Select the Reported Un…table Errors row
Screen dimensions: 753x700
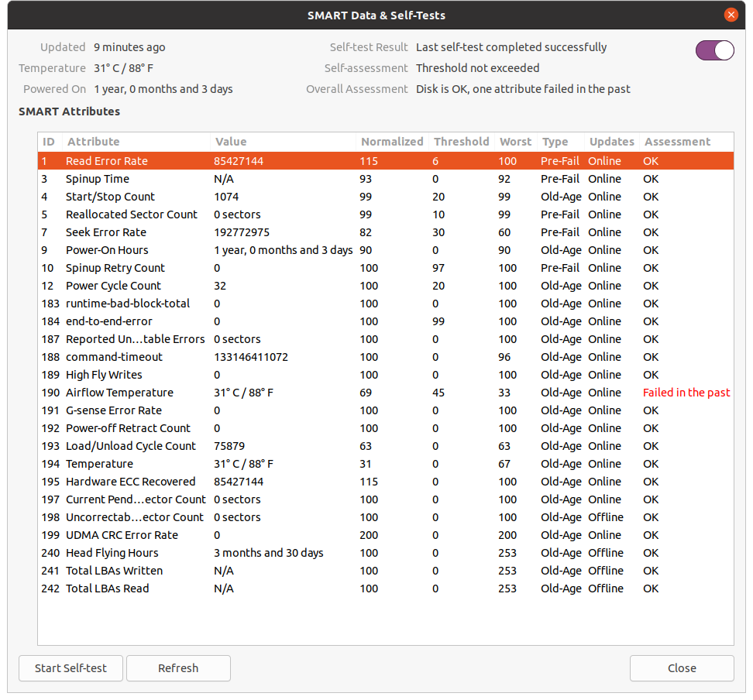386,338
